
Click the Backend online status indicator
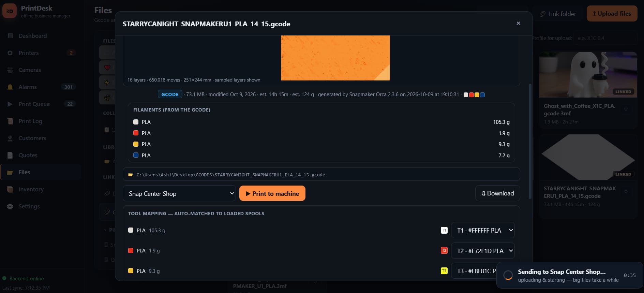pos(23,279)
